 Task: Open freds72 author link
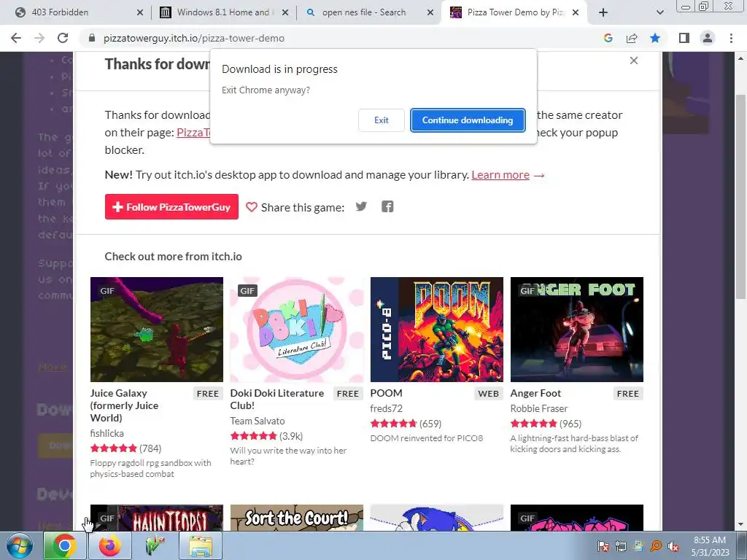point(387,408)
